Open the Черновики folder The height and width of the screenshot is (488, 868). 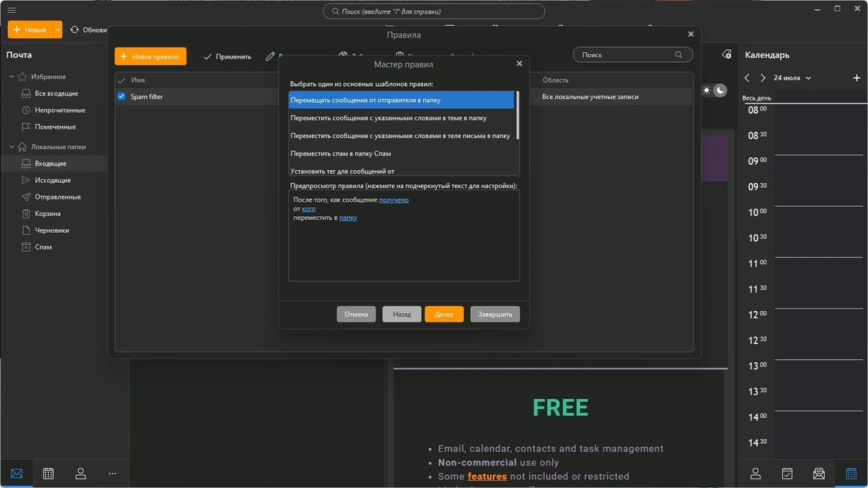tap(54, 230)
